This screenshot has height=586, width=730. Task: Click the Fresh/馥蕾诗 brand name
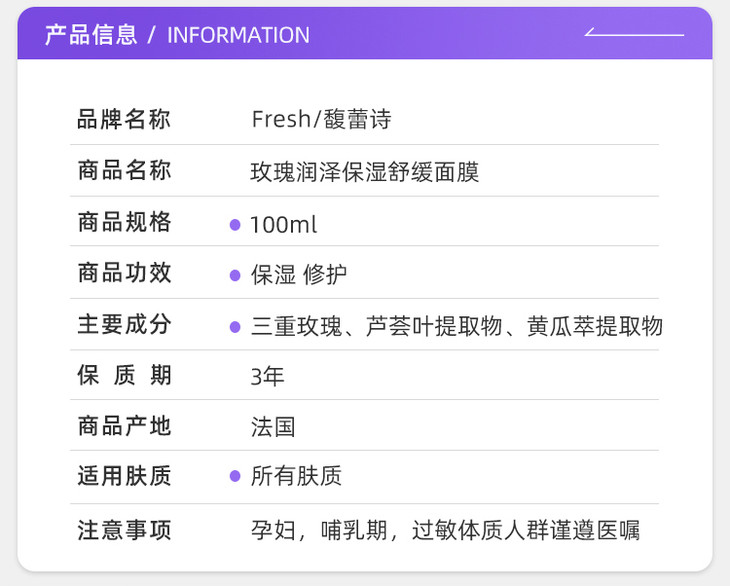(x=320, y=120)
